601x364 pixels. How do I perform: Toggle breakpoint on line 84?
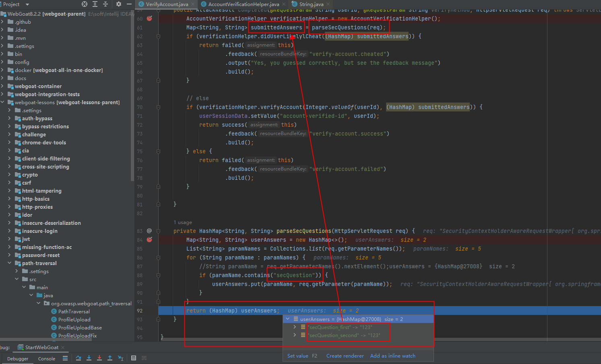click(x=149, y=240)
